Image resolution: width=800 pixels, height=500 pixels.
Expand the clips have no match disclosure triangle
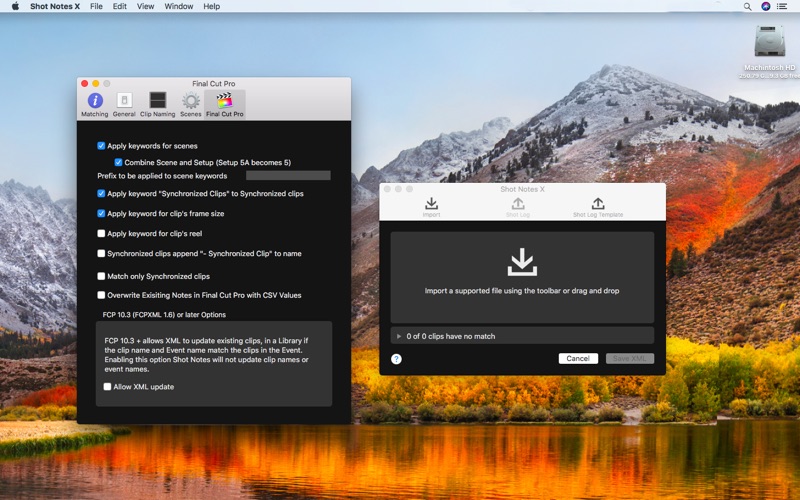tap(399, 337)
